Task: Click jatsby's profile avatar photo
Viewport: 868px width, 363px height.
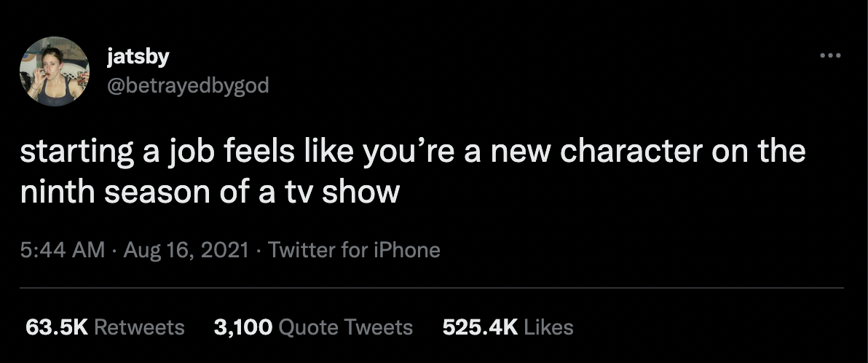Action: click(55, 71)
